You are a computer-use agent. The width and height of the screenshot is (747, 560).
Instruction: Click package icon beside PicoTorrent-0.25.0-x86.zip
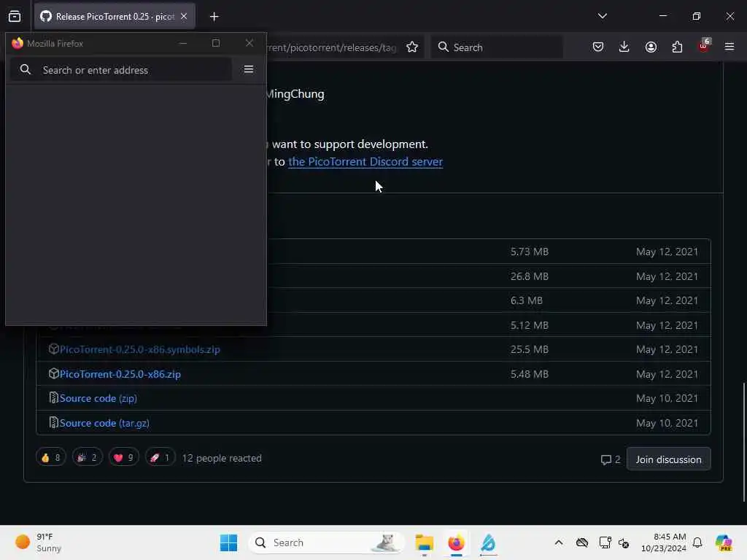(53, 374)
